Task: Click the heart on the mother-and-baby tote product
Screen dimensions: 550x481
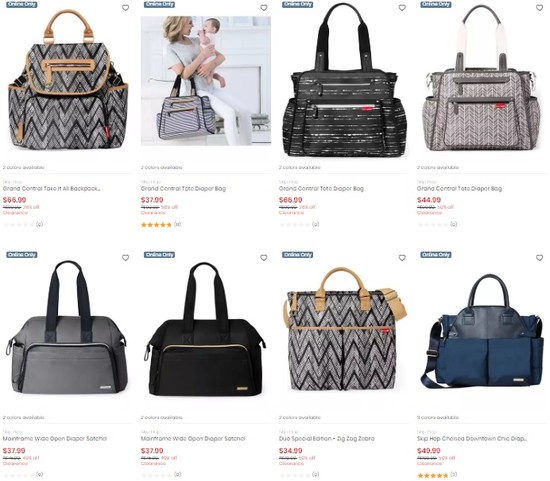Action: click(x=263, y=8)
